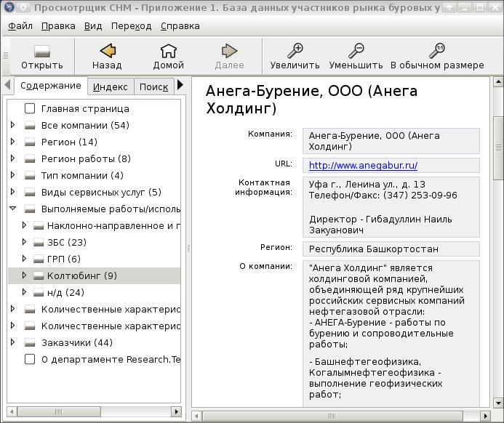The image size is (504, 423).
Task: Click content scrollbar down arrow
Action: (498, 403)
